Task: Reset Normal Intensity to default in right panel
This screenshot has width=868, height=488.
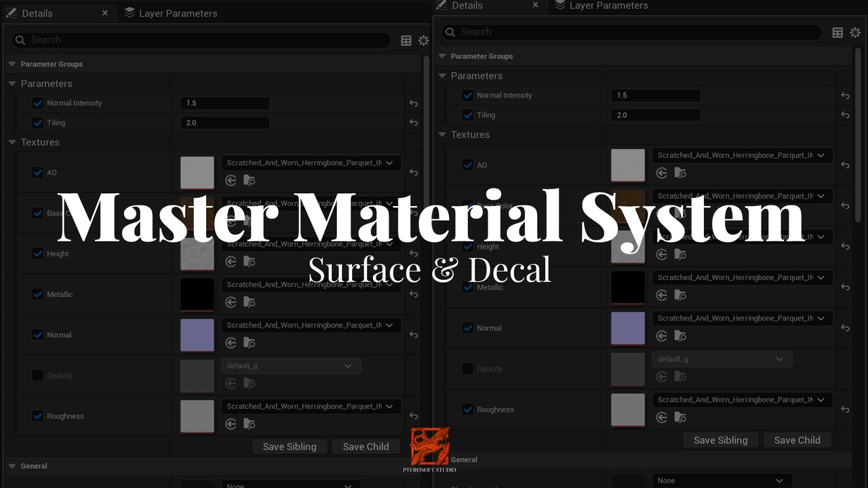Action: click(x=845, y=96)
